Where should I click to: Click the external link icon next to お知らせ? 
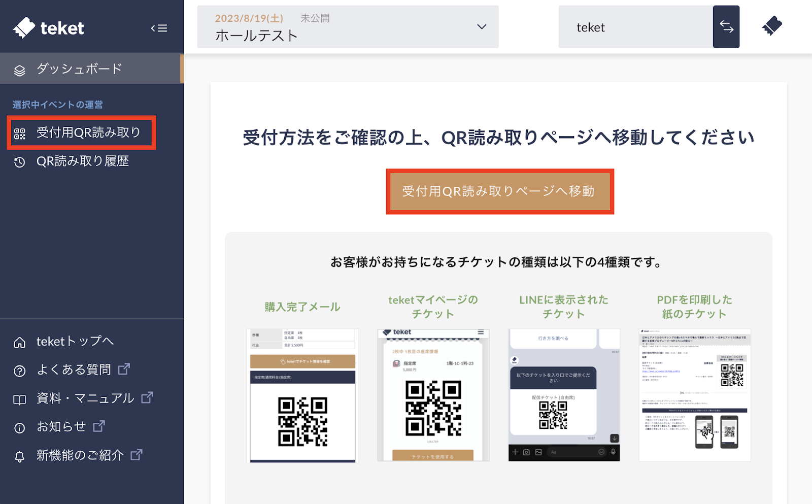pyautogui.click(x=99, y=426)
